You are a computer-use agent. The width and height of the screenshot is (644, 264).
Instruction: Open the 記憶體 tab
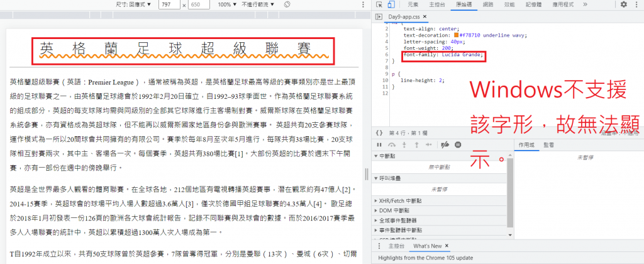[533, 4]
